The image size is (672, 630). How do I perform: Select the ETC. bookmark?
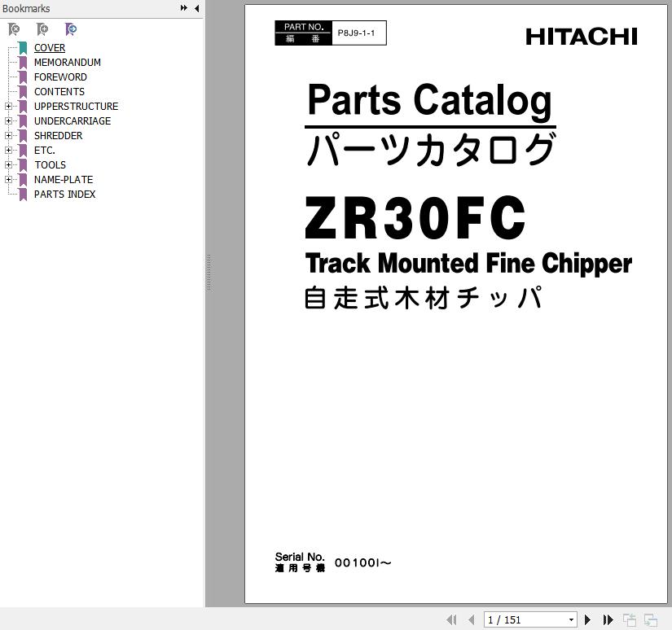tap(45, 151)
